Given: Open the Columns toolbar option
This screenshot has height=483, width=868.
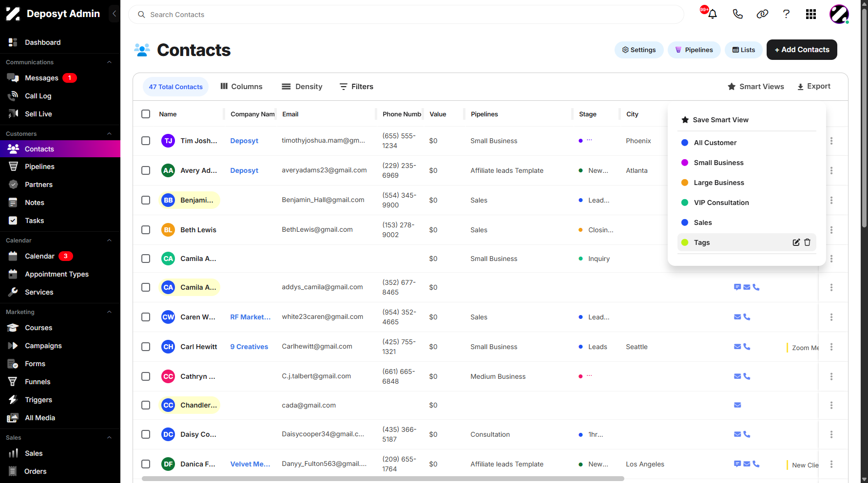Looking at the screenshot, I should pos(241,87).
